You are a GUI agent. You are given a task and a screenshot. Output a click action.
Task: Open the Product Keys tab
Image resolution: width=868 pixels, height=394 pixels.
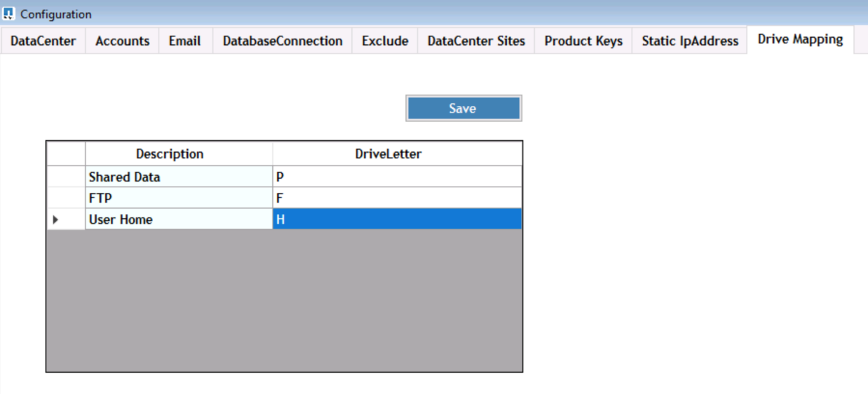pos(584,41)
